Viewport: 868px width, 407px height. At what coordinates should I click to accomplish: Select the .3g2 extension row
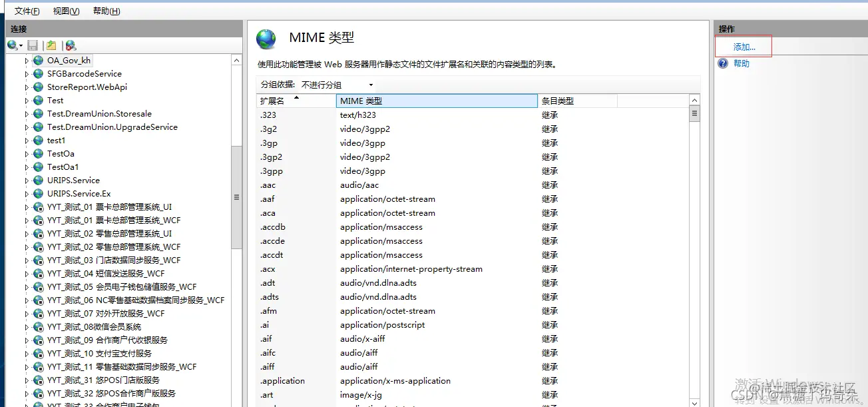coord(473,129)
